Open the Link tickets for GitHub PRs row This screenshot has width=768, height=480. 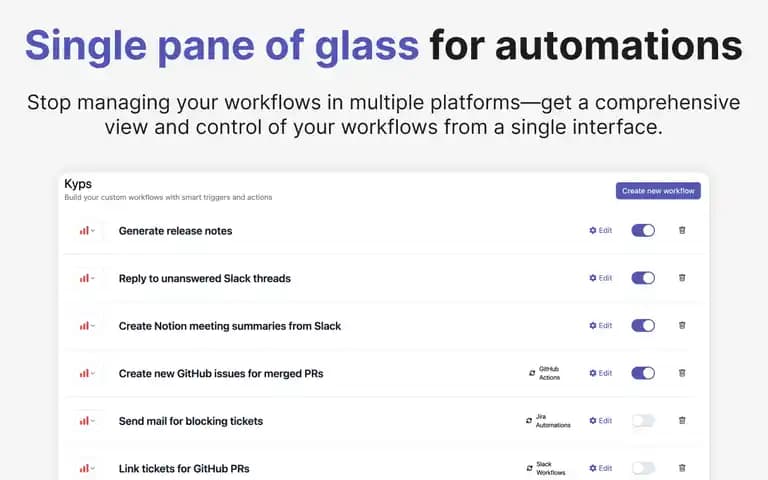384,468
